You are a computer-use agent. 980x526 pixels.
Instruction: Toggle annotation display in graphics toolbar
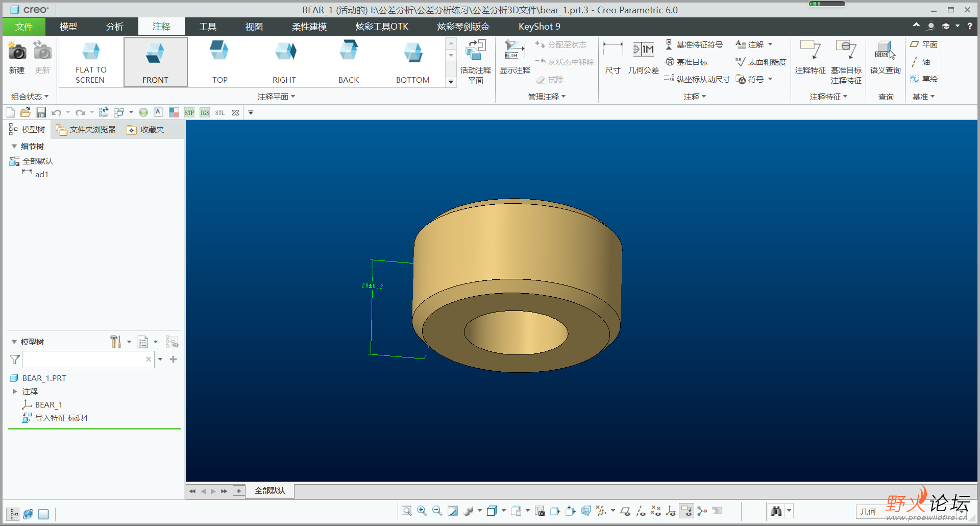point(687,511)
